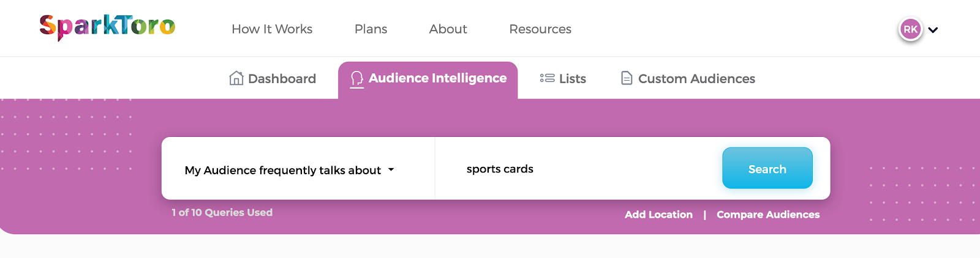The height and width of the screenshot is (258, 980).
Task: Switch to the Dashboard tab
Action: point(282,79)
